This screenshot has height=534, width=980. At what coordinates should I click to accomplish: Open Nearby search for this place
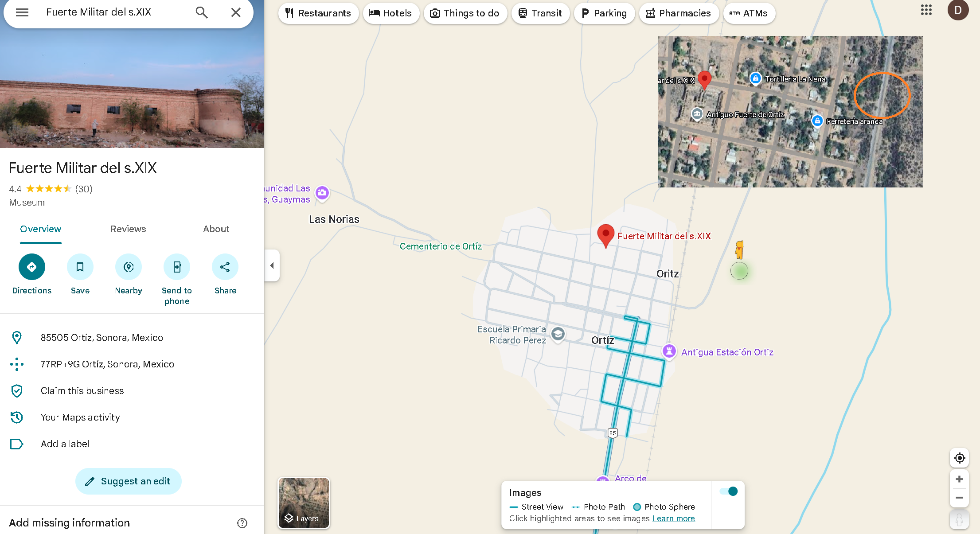coord(129,267)
